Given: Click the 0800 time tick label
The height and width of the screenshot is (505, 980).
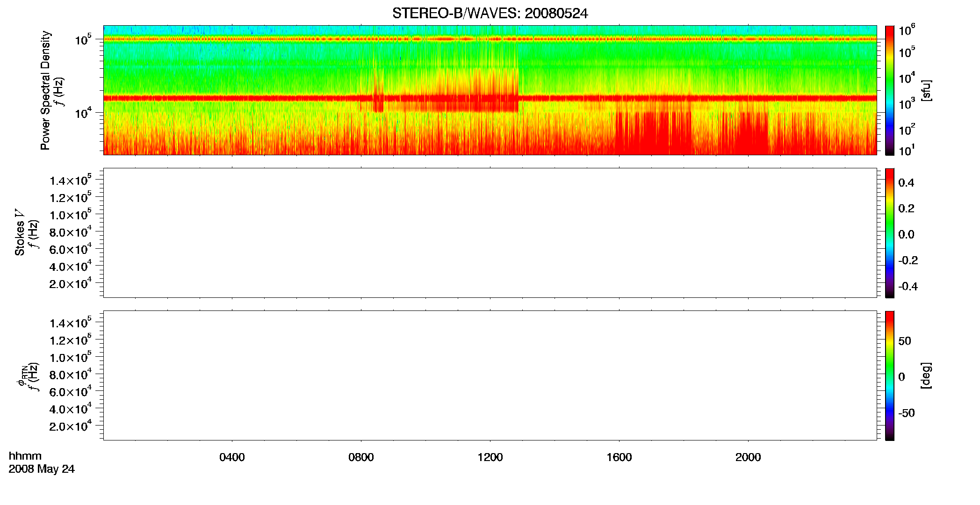Looking at the screenshot, I should [x=361, y=457].
